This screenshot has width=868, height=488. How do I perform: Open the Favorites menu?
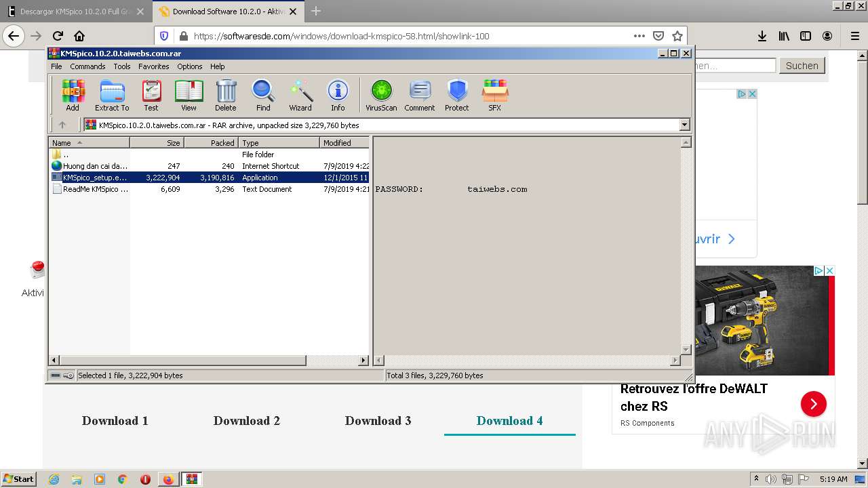pos(154,66)
